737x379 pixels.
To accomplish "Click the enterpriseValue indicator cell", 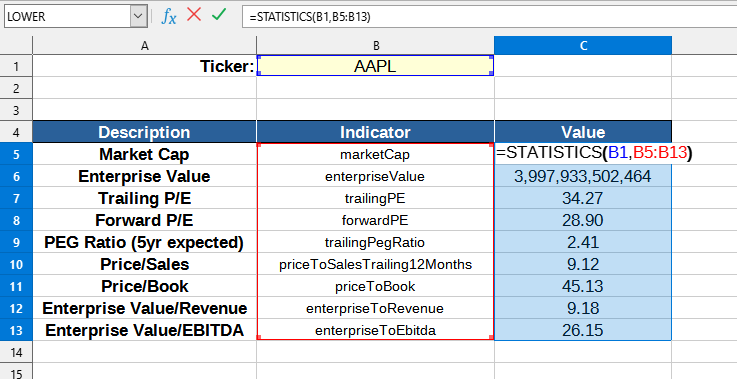I will coord(376,176).
